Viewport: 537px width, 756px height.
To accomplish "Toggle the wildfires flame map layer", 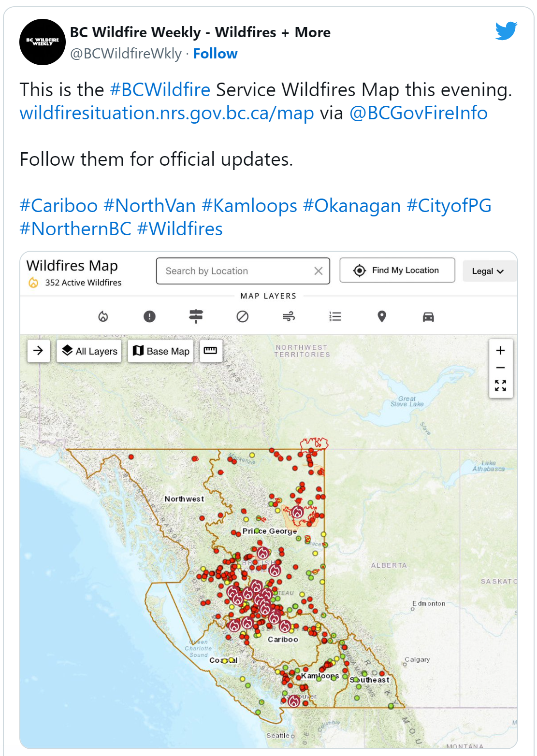I will [103, 316].
